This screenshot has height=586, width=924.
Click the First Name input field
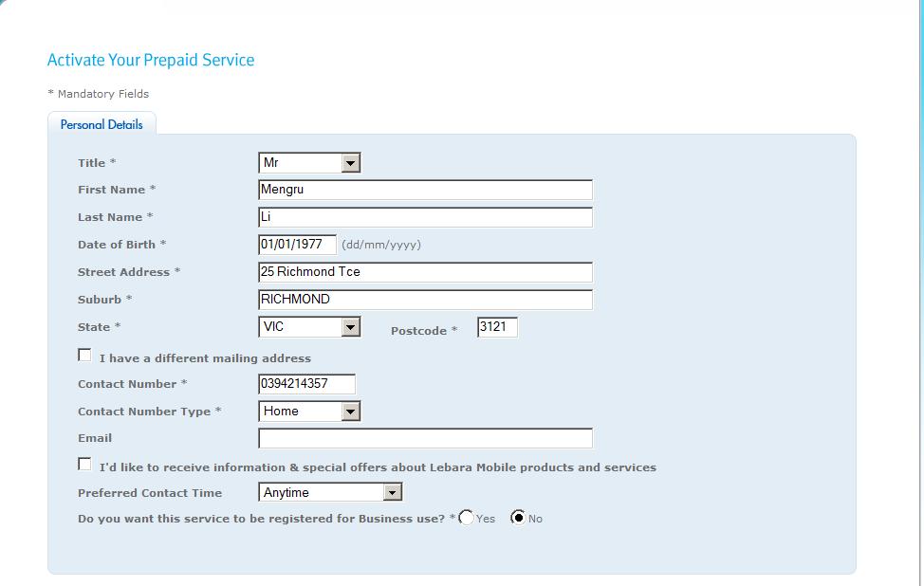coord(425,190)
